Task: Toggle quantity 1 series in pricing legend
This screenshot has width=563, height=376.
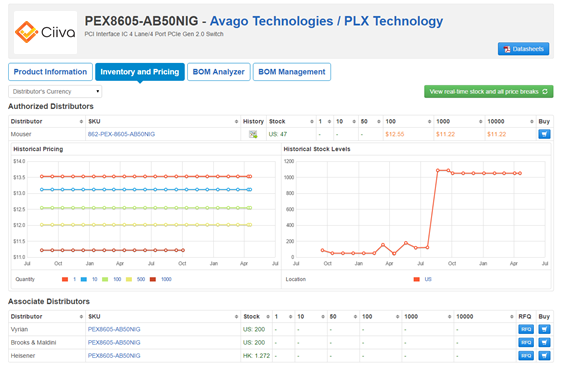Action: (x=69, y=279)
